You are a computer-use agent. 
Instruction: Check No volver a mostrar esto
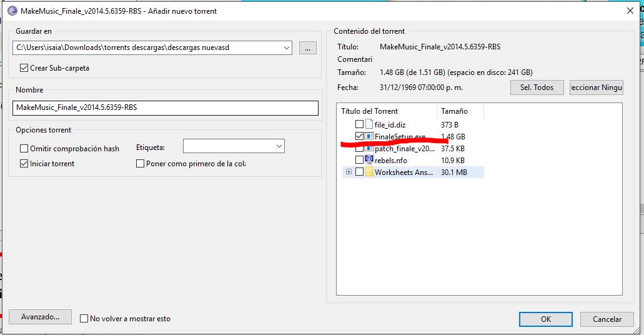click(84, 319)
